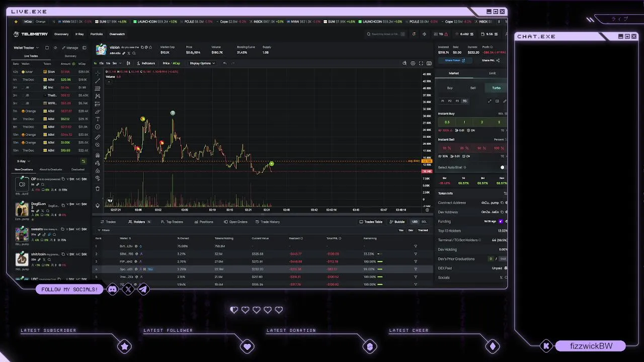Open Wallet Tracker dropdown

pos(26,48)
